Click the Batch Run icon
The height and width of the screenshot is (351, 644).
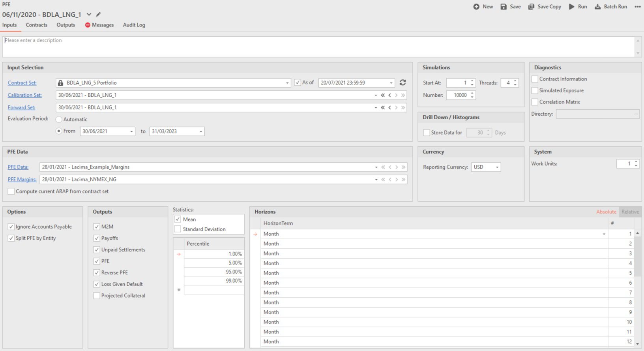click(598, 7)
